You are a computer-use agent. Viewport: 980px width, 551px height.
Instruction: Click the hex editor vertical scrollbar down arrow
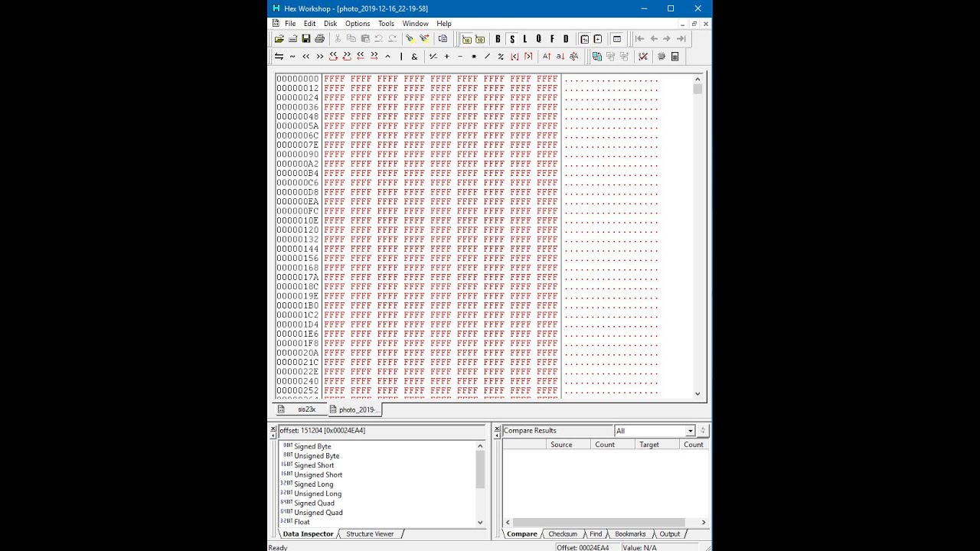coord(697,393)
